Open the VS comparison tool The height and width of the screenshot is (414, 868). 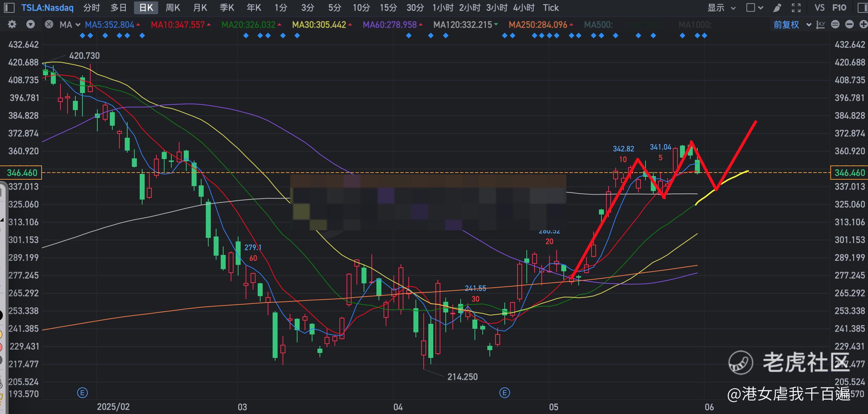(x=819, y=7)
